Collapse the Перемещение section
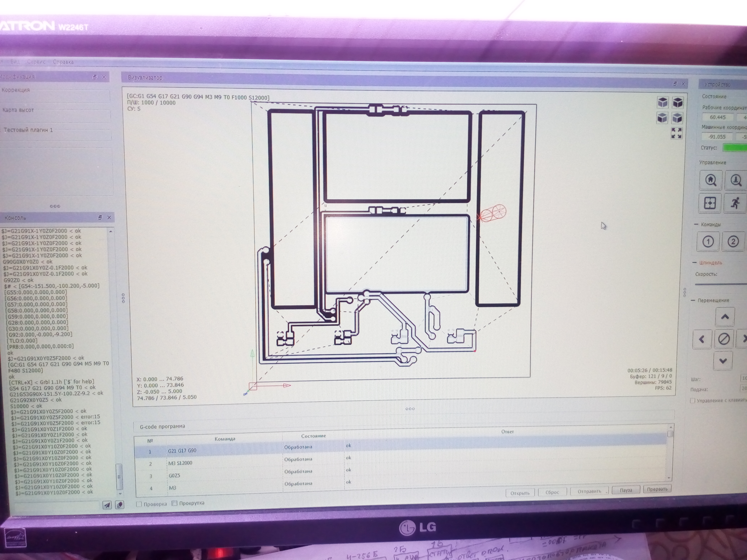747x560 pixels. (693, 300)
